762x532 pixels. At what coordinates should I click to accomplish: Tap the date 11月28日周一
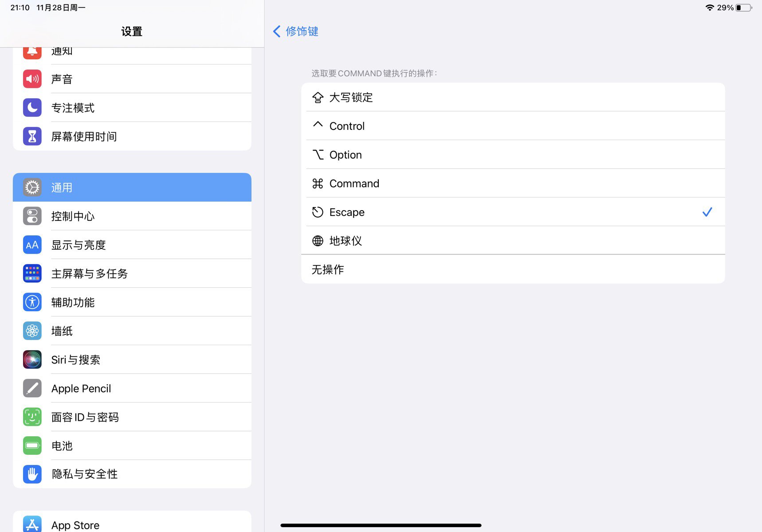[61, 8]
